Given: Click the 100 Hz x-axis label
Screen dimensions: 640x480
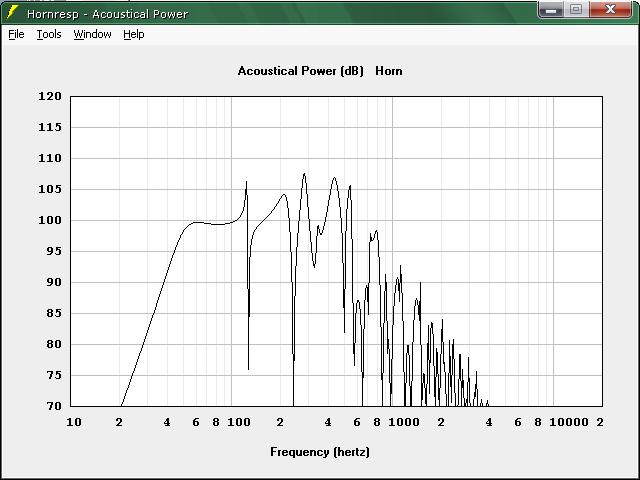Looking at the screenshot, I should click(239, 422).
